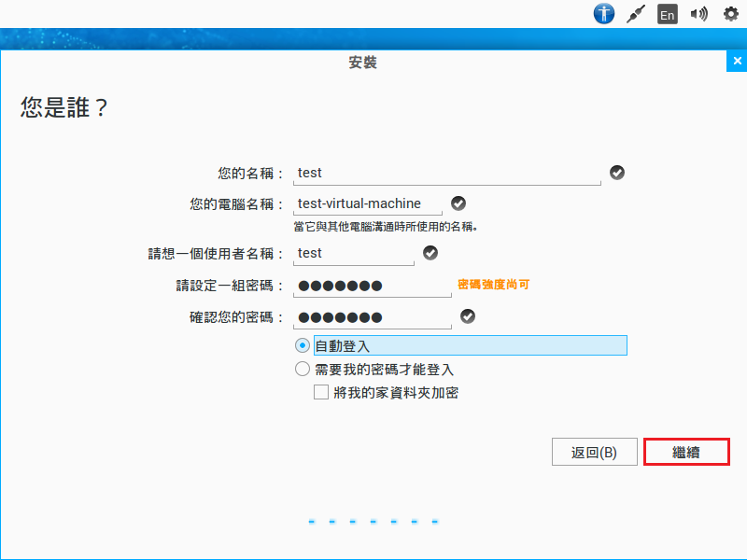Click the volume speaker icon

pos(698,14)
